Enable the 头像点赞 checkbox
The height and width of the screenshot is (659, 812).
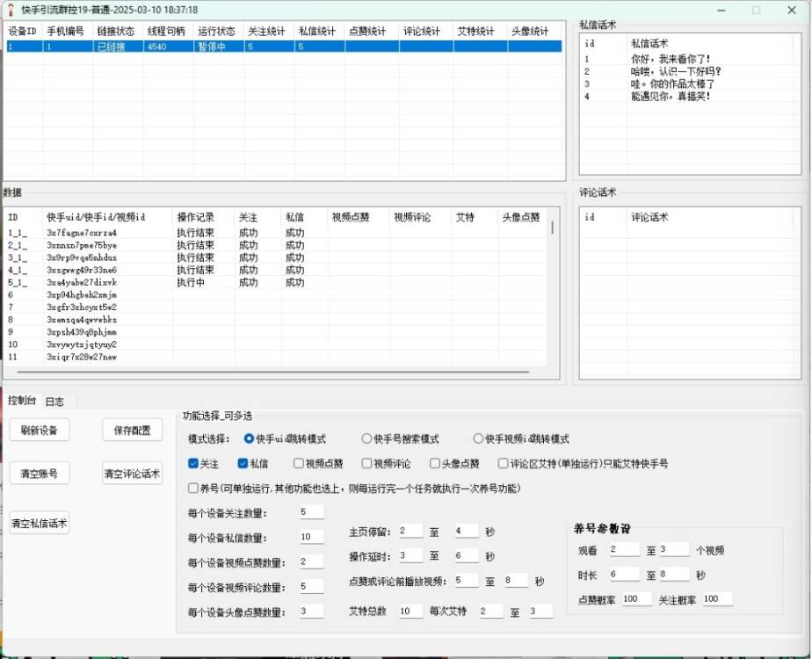pyautogui.click(x=437, y=463)
